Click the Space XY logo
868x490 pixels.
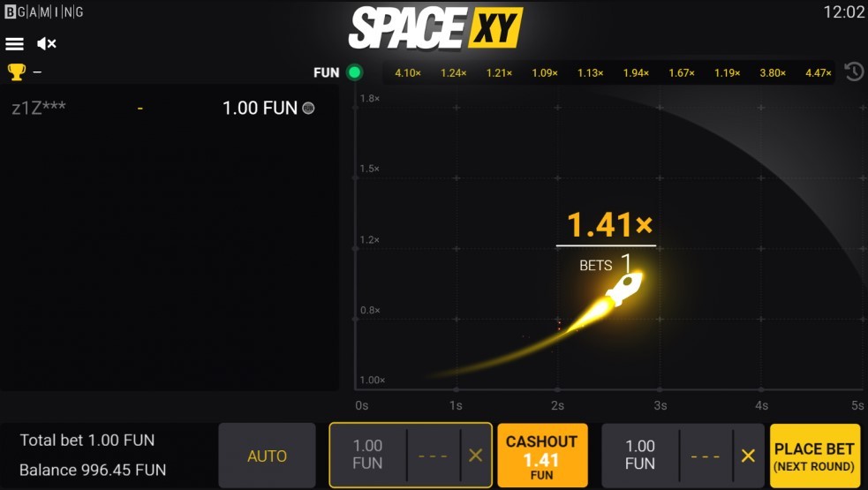click(x=435, y=27)
